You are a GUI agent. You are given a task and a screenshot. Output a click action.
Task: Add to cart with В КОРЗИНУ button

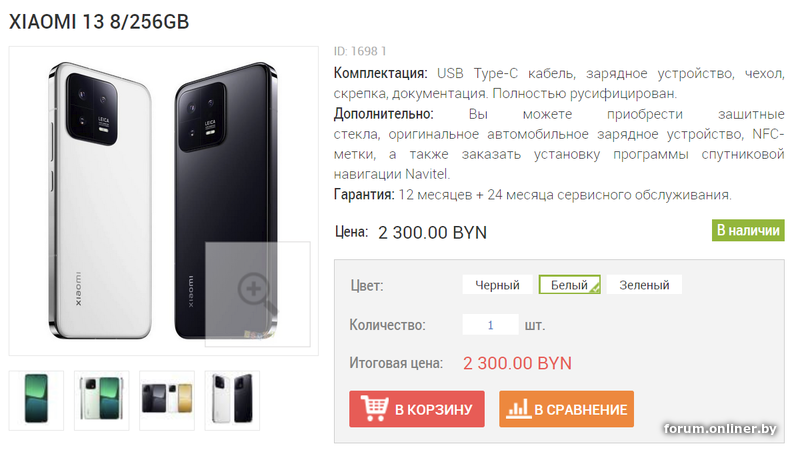417,409
